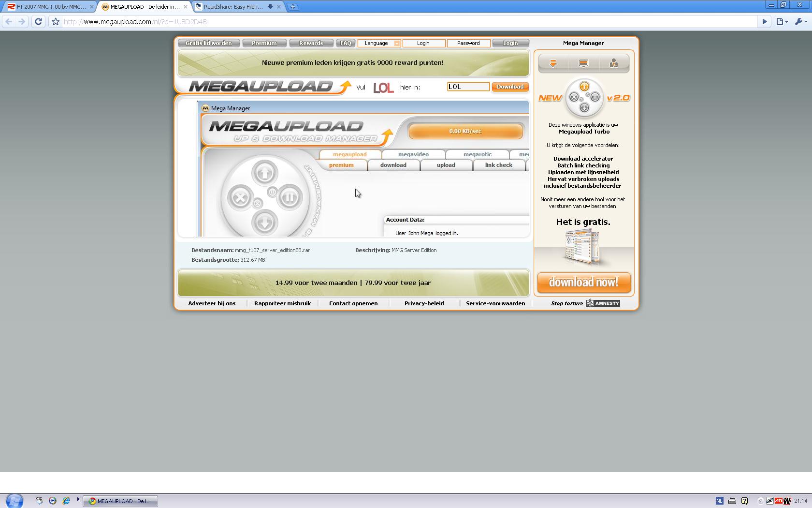This screenshot has height=508, width=812.
Task: Click the orange download arrows sidebar icon
Action: click(x=553, y=63)
